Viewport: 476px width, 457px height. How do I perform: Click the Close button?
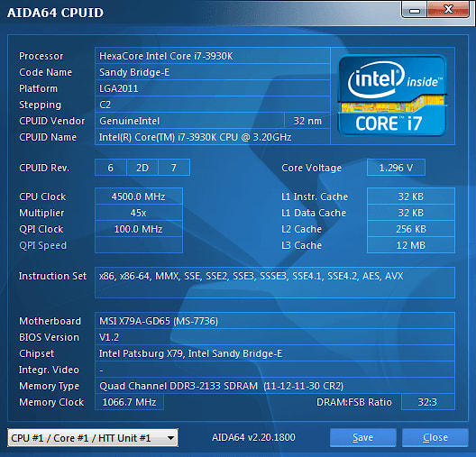pos(435,437)
